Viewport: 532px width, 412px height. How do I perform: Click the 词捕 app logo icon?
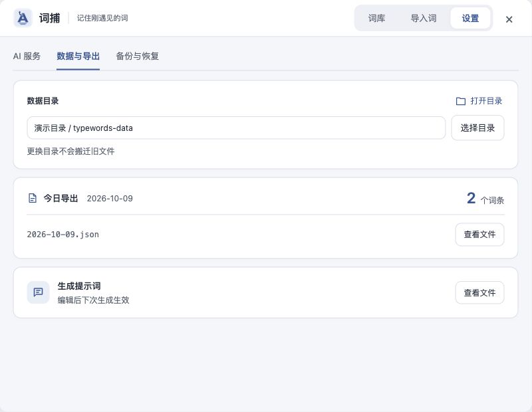23,18
